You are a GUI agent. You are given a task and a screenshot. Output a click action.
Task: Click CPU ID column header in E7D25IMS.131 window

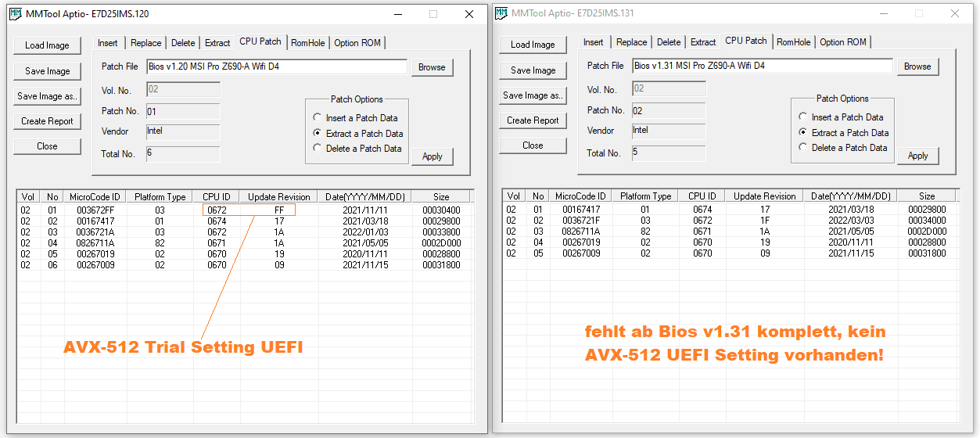tap(702, 196)
